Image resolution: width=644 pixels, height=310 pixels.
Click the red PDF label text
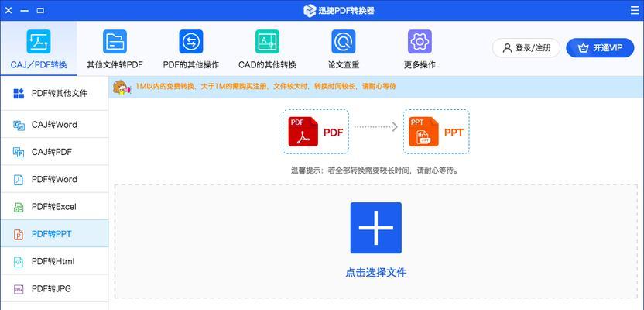[333, 133]
